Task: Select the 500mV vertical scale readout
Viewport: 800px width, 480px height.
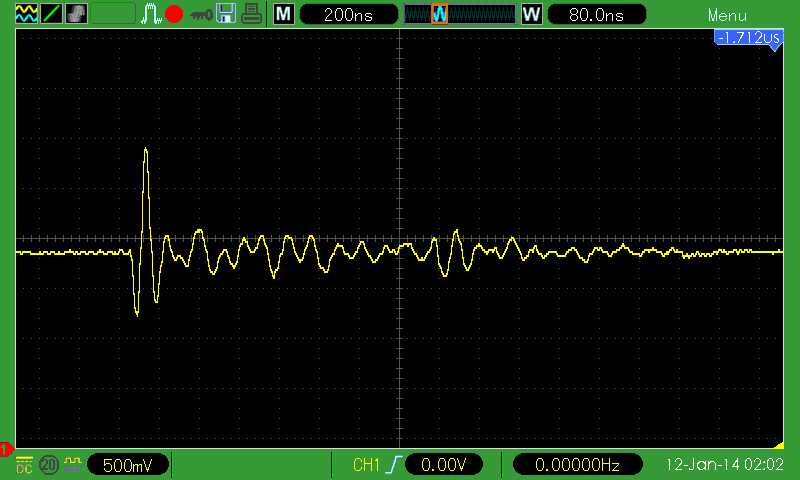Action: click(x=128, y=465)
